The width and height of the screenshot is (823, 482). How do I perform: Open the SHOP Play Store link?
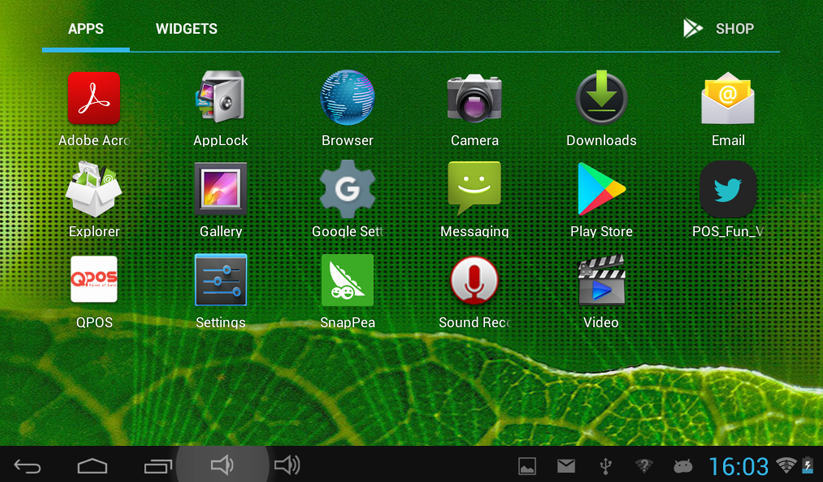[x=719, y=28]
